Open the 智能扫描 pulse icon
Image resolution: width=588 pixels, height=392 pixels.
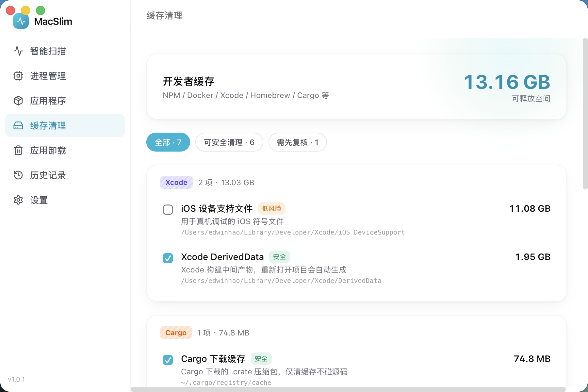click(18, 51)
